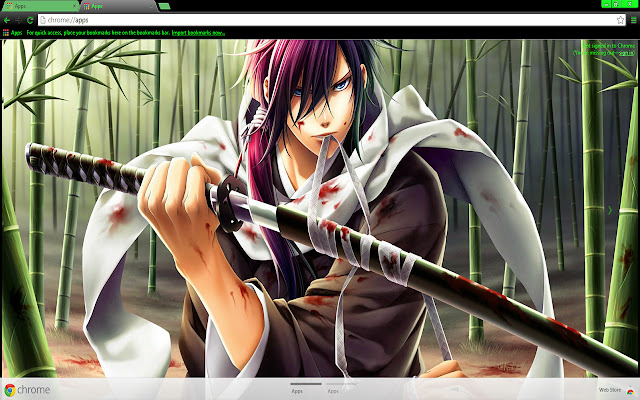Select the first Apps page indicator

(306, 388)
